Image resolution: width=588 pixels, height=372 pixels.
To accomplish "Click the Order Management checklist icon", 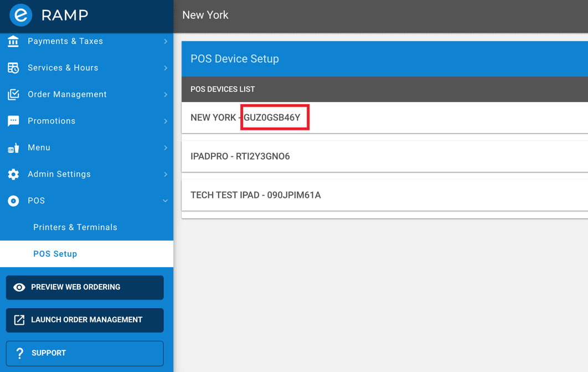I will click(x=13, y=94).
